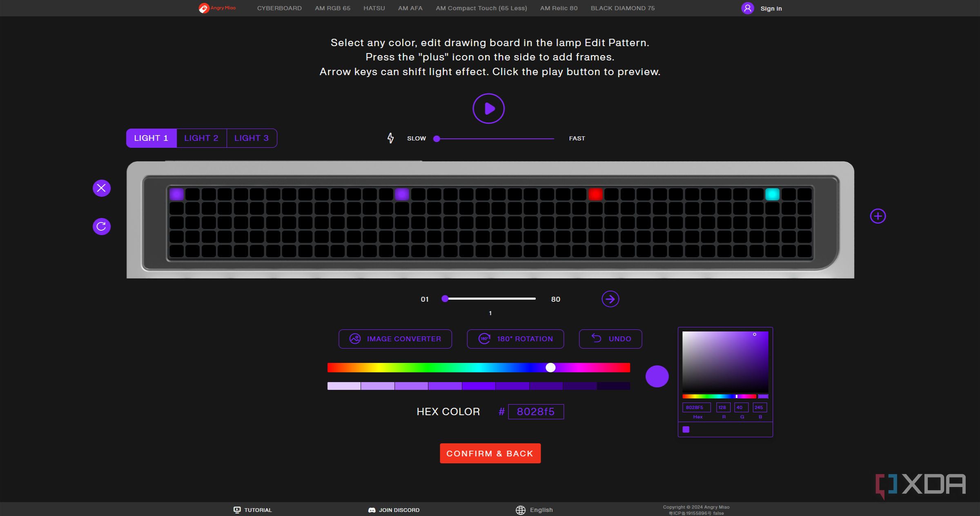Open the AM RGB 65 page

[x=332, y=8]
